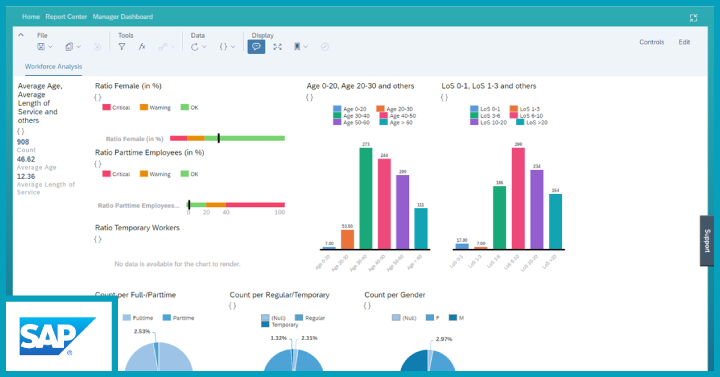Toggle Age 40-50 legend item
This screenshot has height=377, width=720.
click(398, 116)
